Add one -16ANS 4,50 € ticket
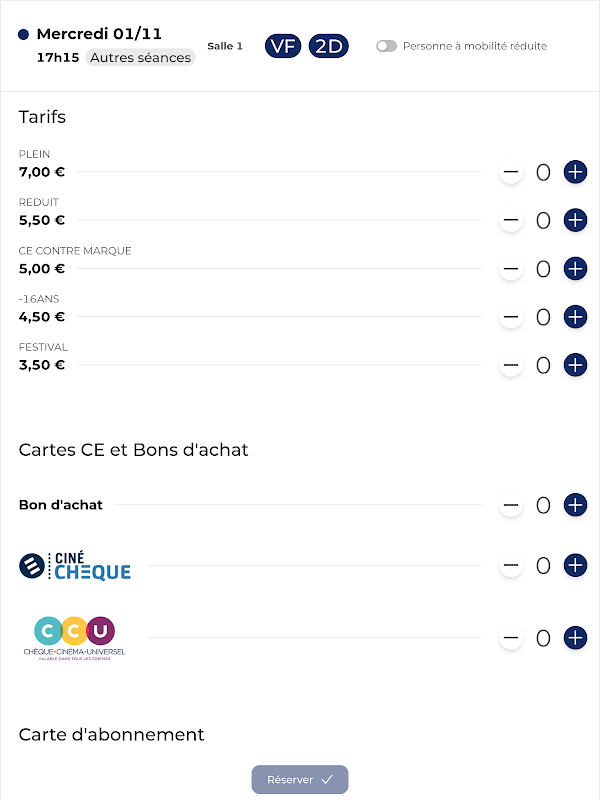Viewport: 600px width, 800px height. [x=575, y=317]
